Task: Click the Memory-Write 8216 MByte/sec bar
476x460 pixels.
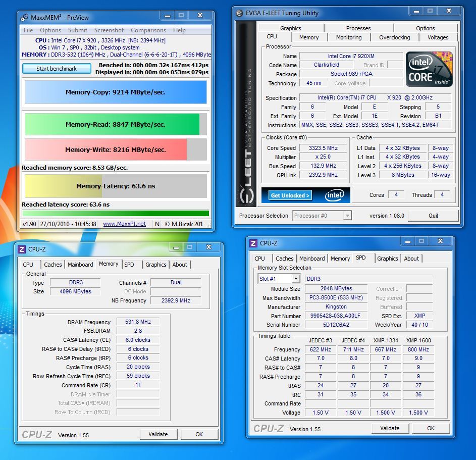Action: (x=116, y=149)
